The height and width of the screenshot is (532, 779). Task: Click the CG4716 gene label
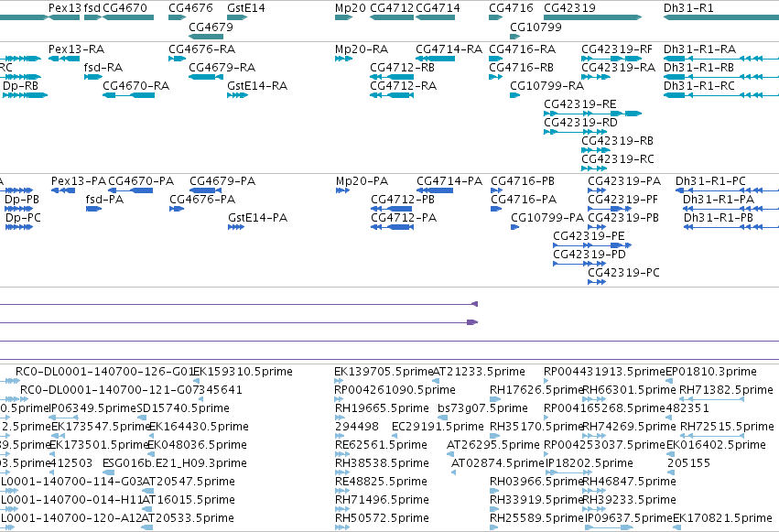pos(511,8)
